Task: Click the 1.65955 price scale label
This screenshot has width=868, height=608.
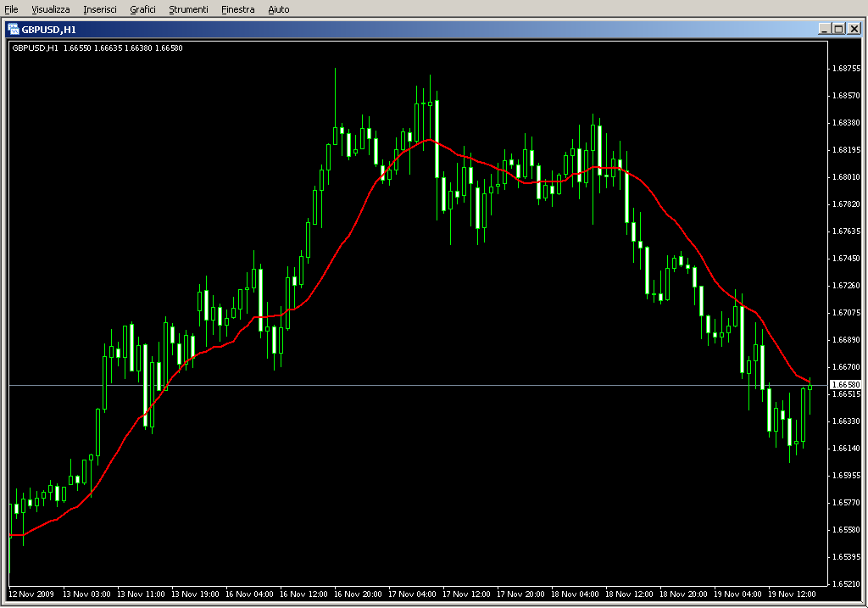Action: 847,476
